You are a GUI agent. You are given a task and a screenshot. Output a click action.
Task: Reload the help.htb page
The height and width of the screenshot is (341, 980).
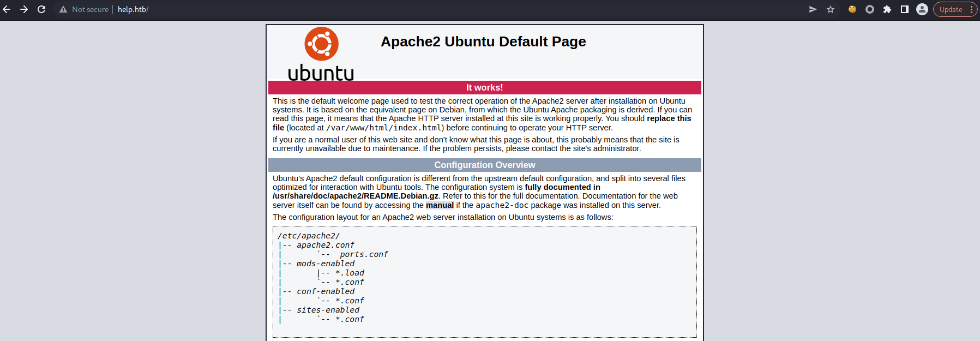41,9
